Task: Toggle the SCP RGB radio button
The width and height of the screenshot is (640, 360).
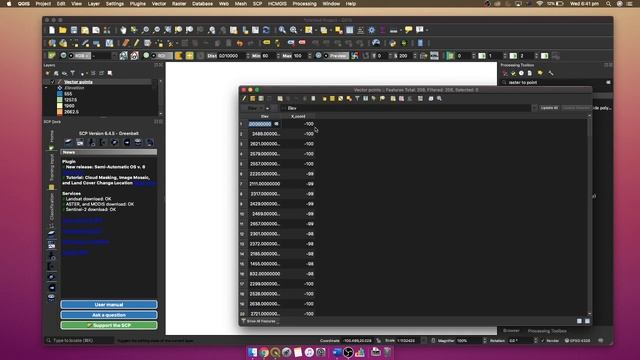Action: (71, 56)
